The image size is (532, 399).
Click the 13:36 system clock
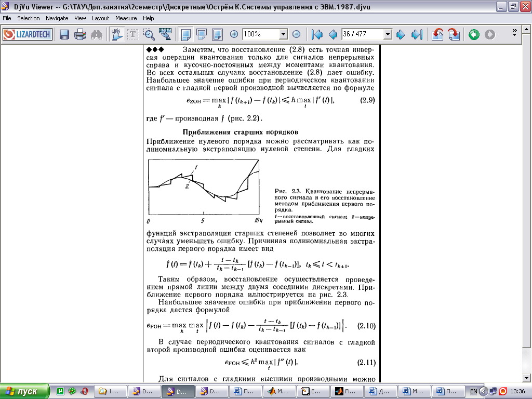[518, 391]
